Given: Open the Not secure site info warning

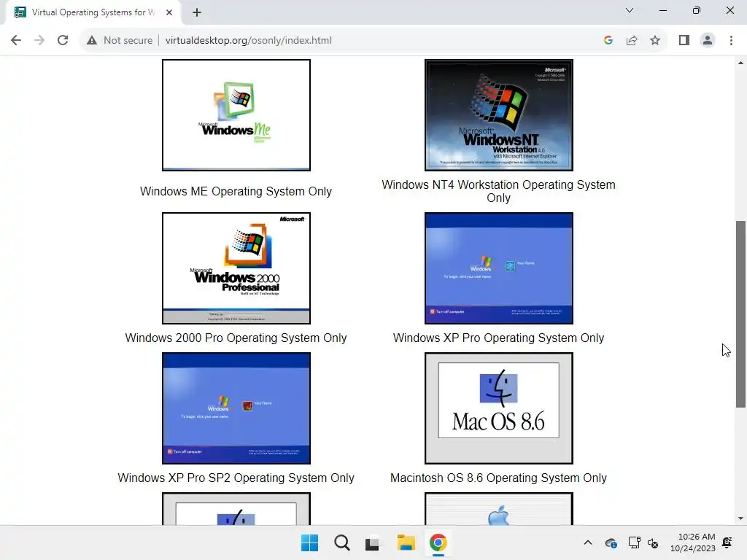Looking at the screenshot, I should [x=120, y=41].
